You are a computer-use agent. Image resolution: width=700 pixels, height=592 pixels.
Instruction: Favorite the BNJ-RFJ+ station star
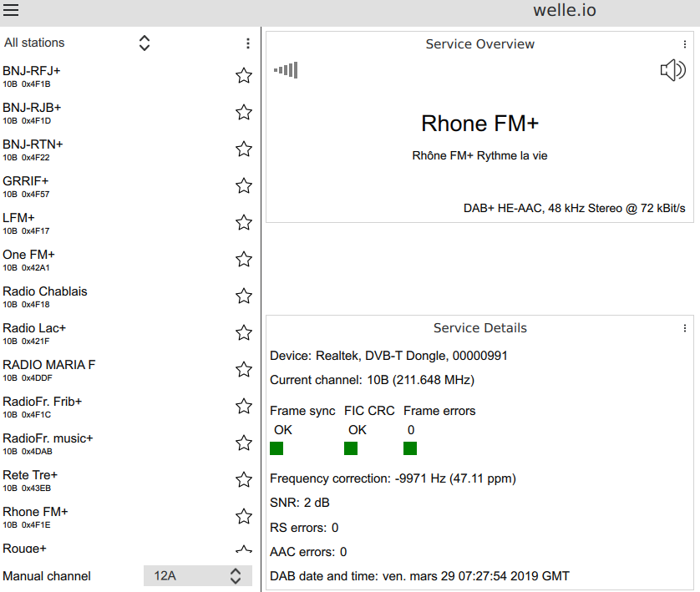click(244, 76)
